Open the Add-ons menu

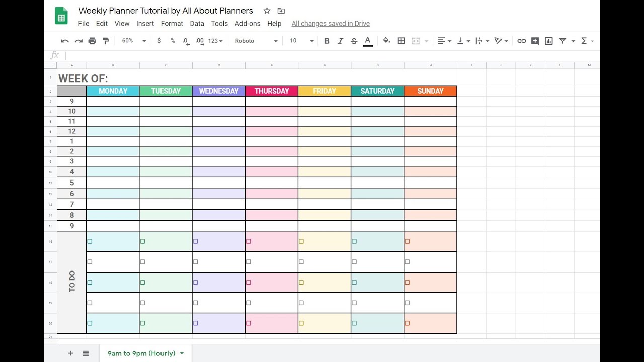(248, 23)
